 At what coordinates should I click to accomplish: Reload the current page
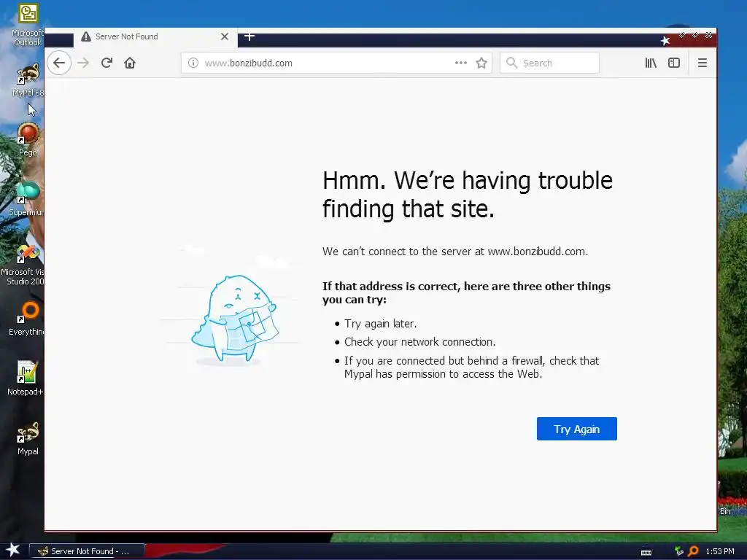coord(107,63)
